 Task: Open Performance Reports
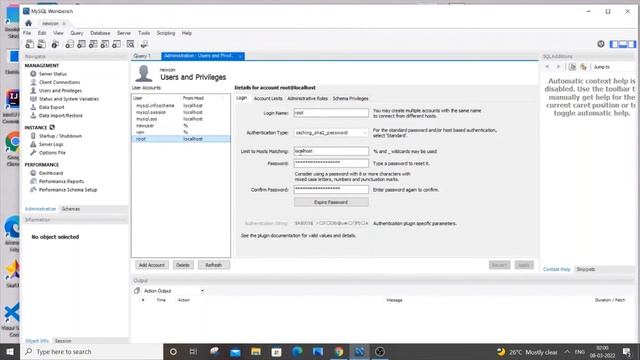tap(61, 181)
